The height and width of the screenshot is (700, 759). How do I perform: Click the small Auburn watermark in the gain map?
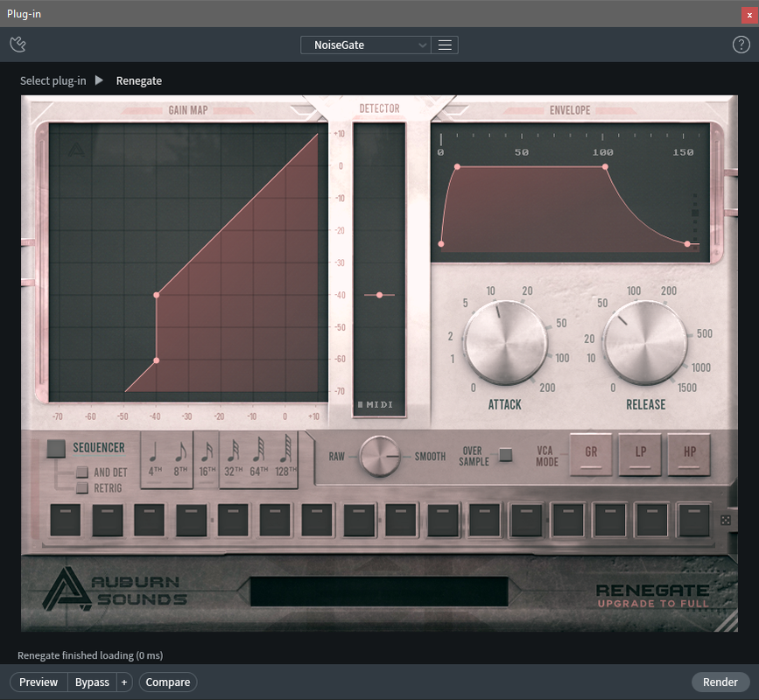click(76, 150)
